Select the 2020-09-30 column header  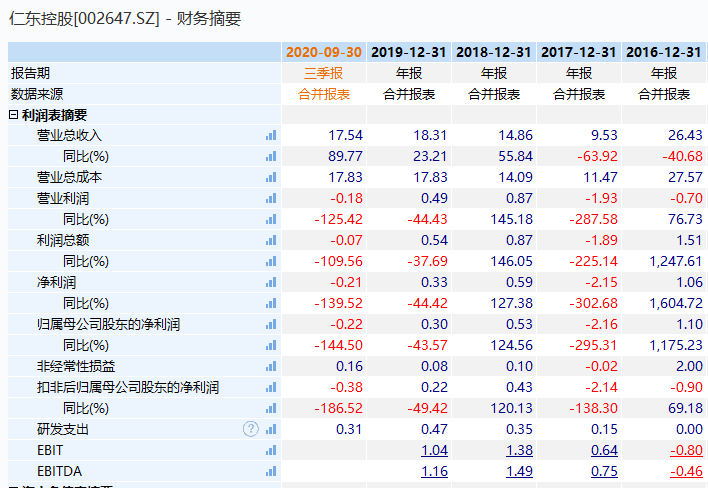pos(324,52)
